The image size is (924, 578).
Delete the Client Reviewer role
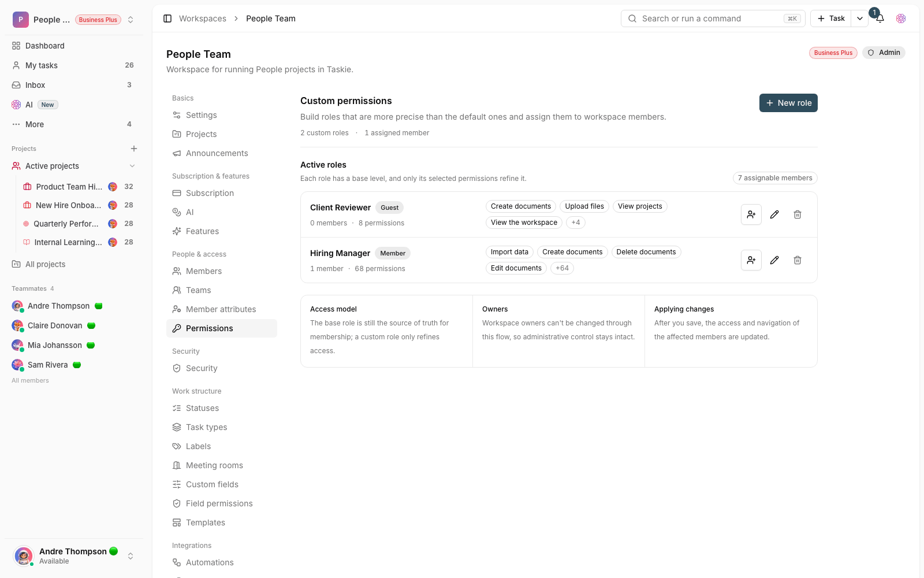[798, 214]
